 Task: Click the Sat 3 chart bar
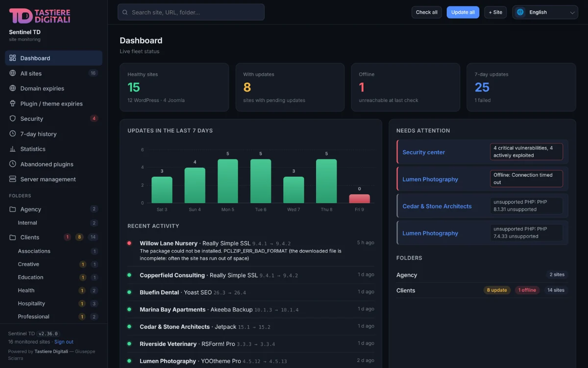(162, 190)
